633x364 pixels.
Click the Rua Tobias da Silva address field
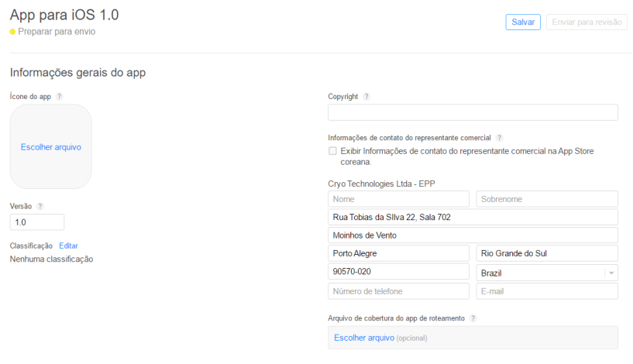point(473,218)
